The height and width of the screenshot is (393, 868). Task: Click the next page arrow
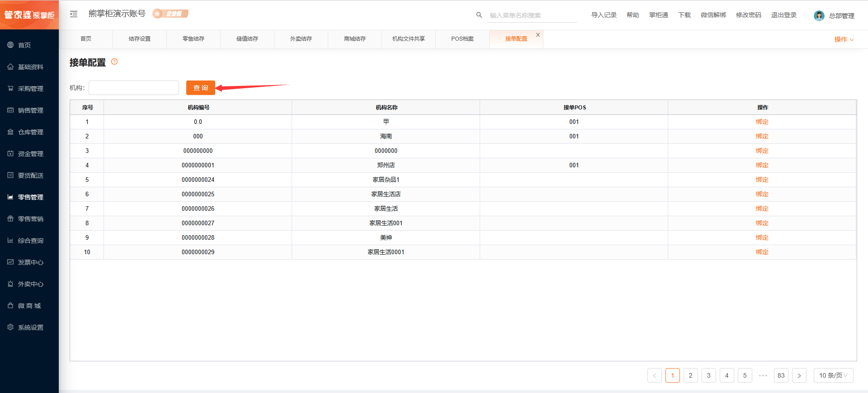click(799, 375)
